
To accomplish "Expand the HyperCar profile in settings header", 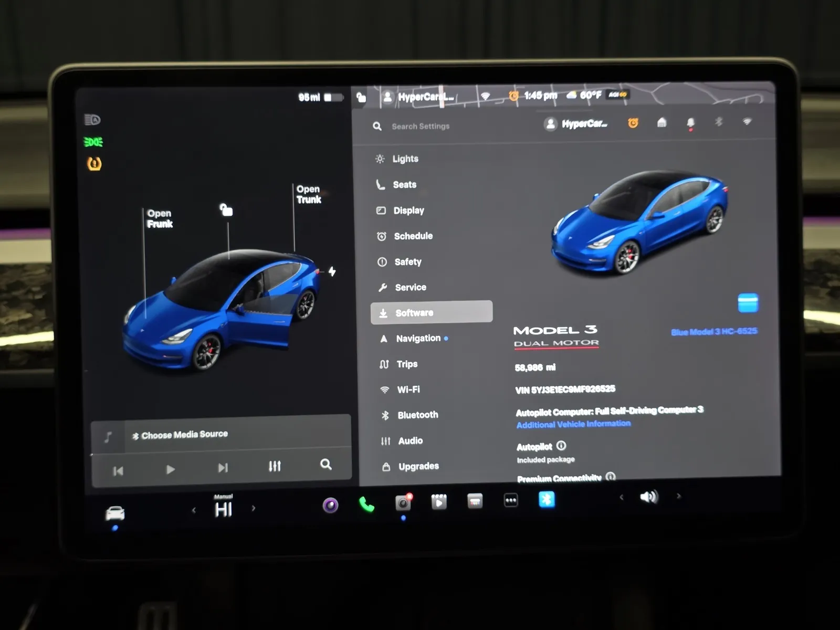I will pos(576,124).
